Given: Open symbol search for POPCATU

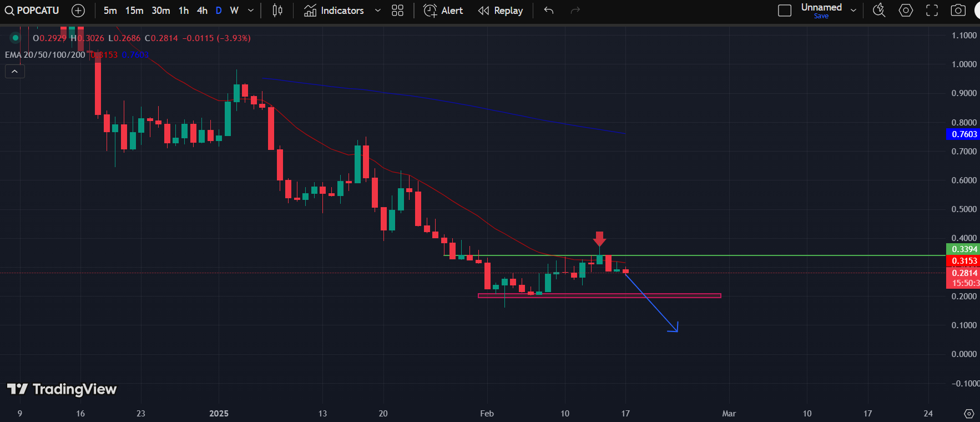Looking at the screenshot, I should [32, 11].
